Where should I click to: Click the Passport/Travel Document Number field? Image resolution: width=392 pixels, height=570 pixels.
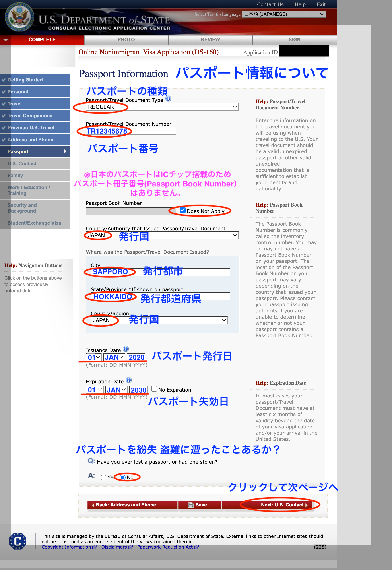click(x=131, y=131)
